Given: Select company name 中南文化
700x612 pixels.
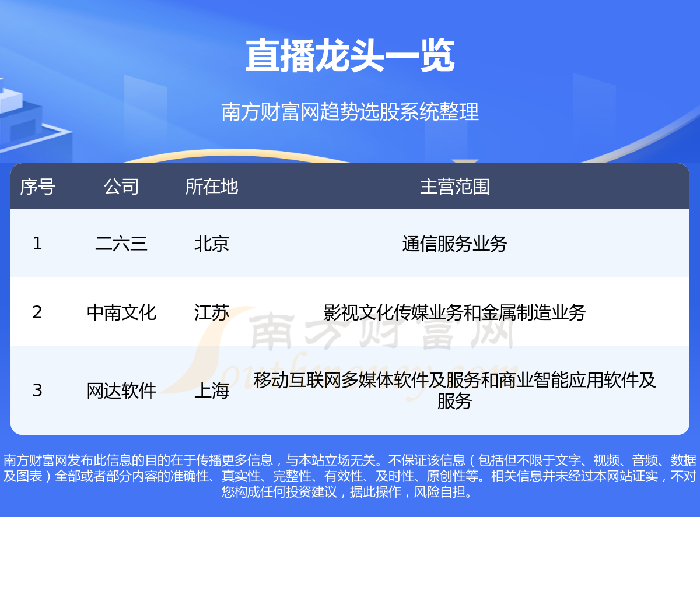Looking at the screenshot, I should [121, 312].
